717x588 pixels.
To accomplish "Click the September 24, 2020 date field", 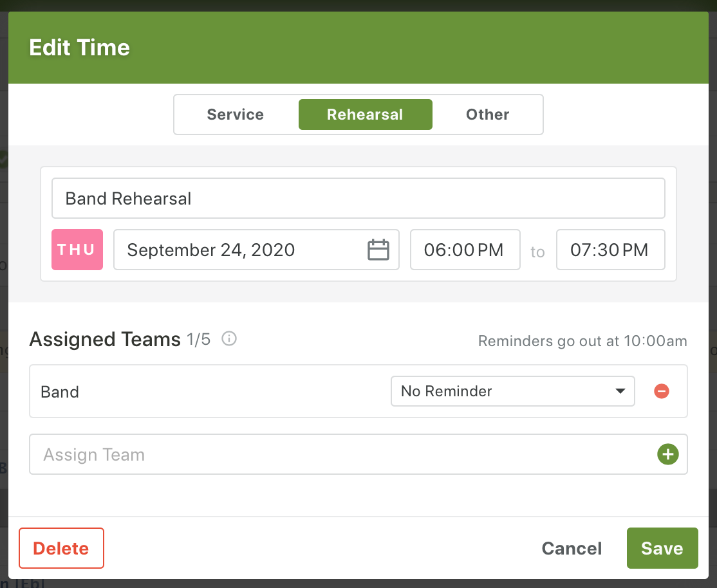I will (x=245, y=250).
